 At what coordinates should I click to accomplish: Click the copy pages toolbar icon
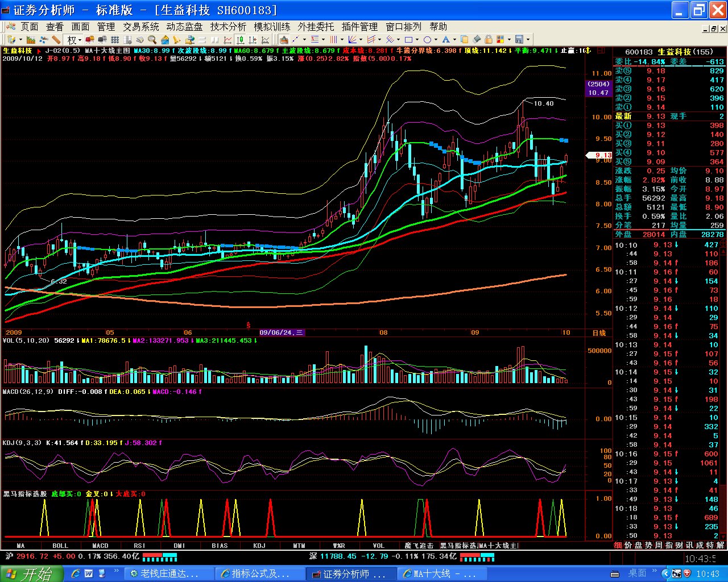[x=465, y=40]
